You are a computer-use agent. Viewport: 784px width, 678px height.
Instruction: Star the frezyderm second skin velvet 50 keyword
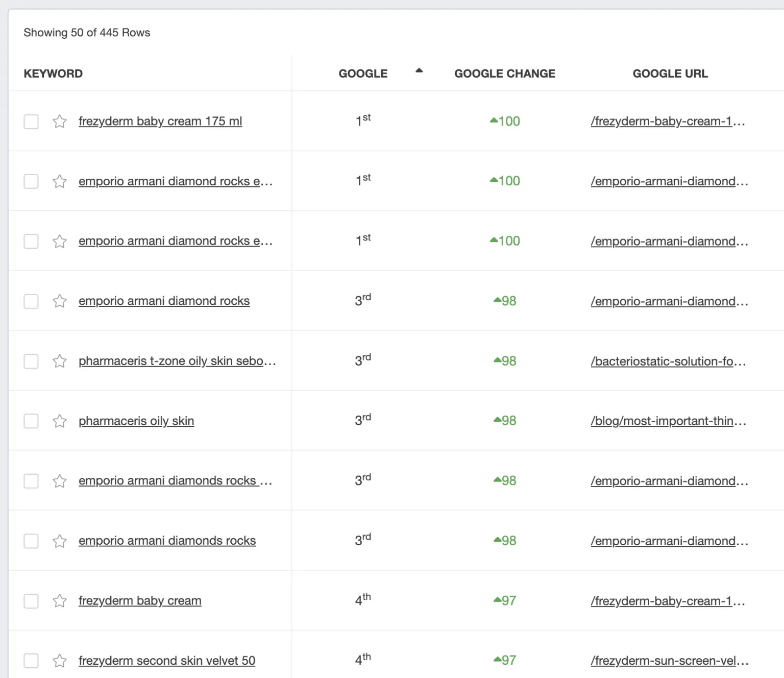point(60,661)
